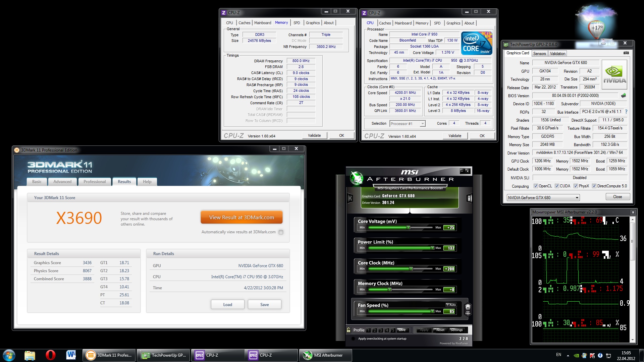Toggle OpenCL checkbox in GPU-Z
This screenshot has width=644, height=362.
pos(536,186)
